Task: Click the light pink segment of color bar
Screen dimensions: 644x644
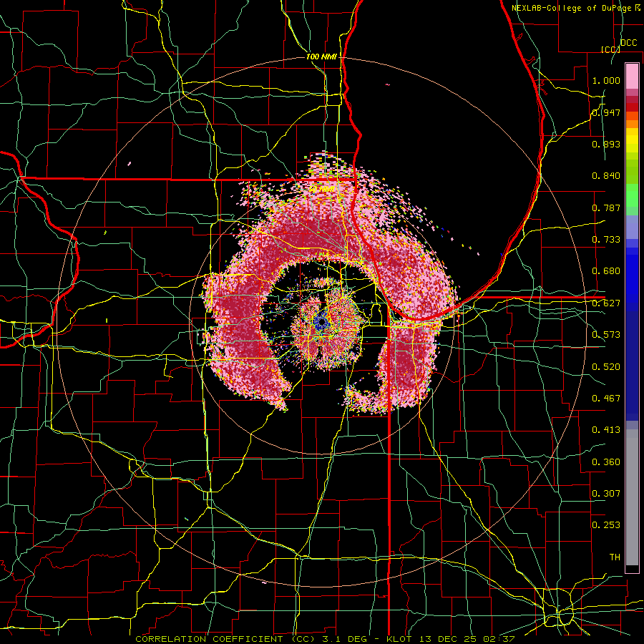Action: point(632,77)
